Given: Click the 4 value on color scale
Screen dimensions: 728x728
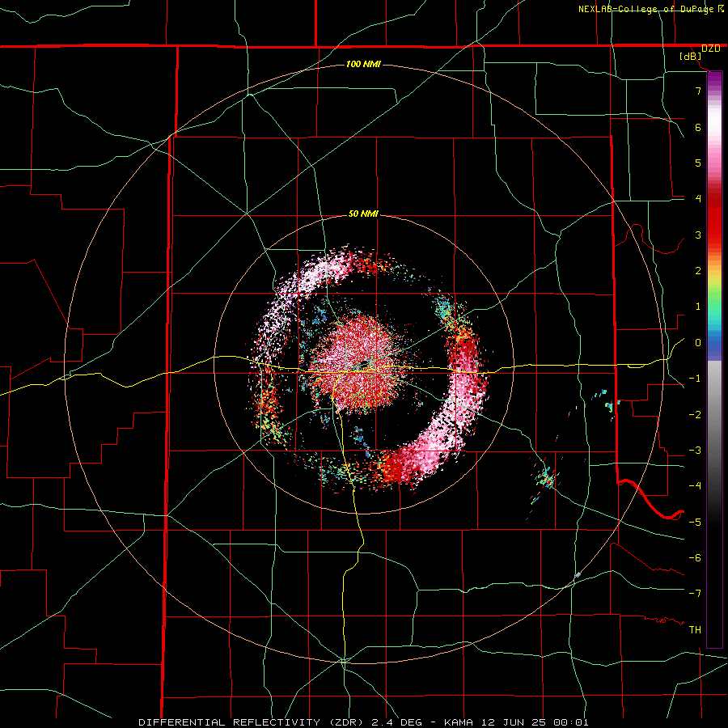Looking at the screenshot, I should pos(698,199).
